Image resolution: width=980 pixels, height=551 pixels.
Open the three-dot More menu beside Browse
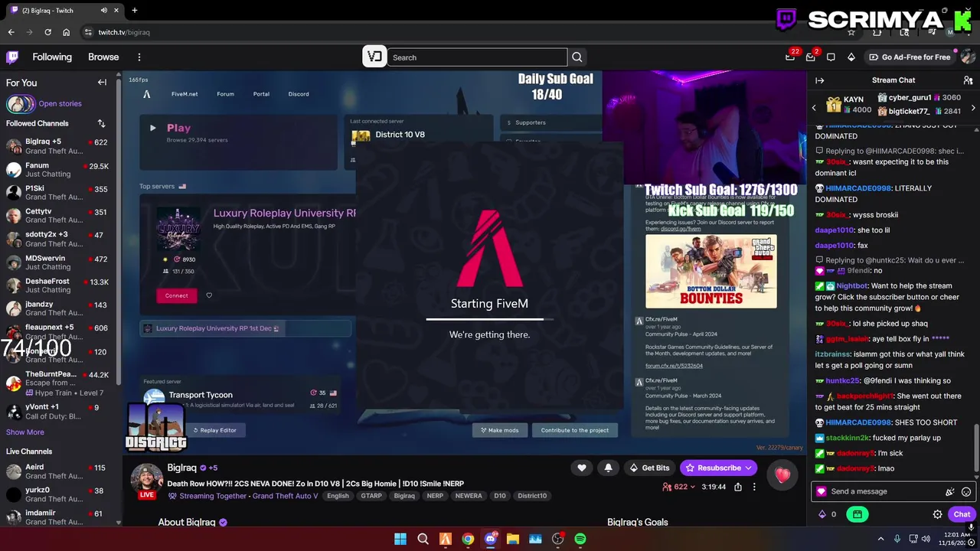click(x=139, y=57)
